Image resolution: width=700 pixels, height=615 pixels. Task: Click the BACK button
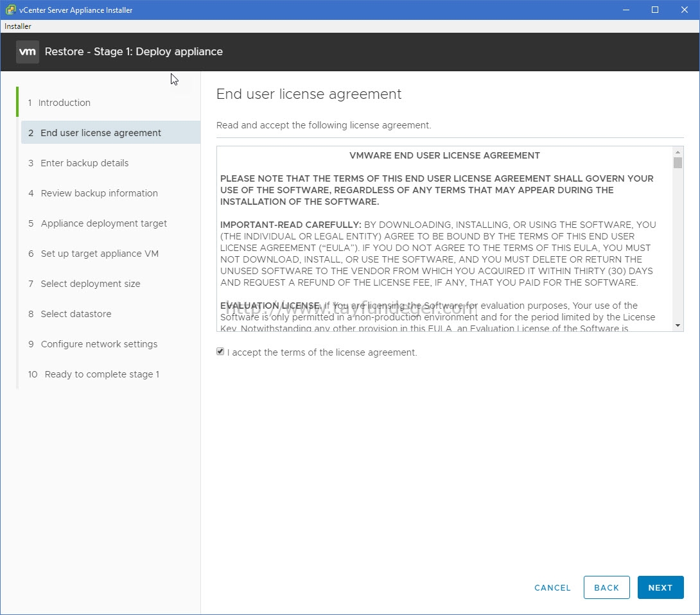tap(606, 587)
